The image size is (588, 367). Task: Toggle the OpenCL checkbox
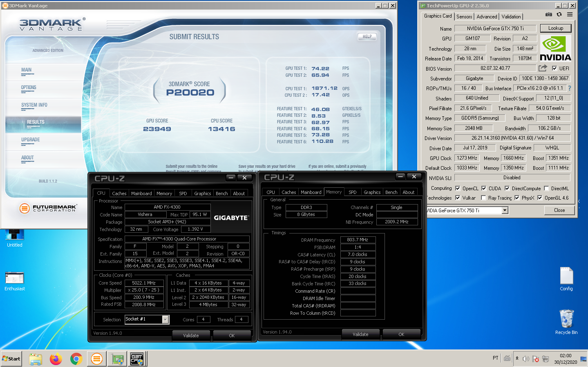[x=458, y=188]
